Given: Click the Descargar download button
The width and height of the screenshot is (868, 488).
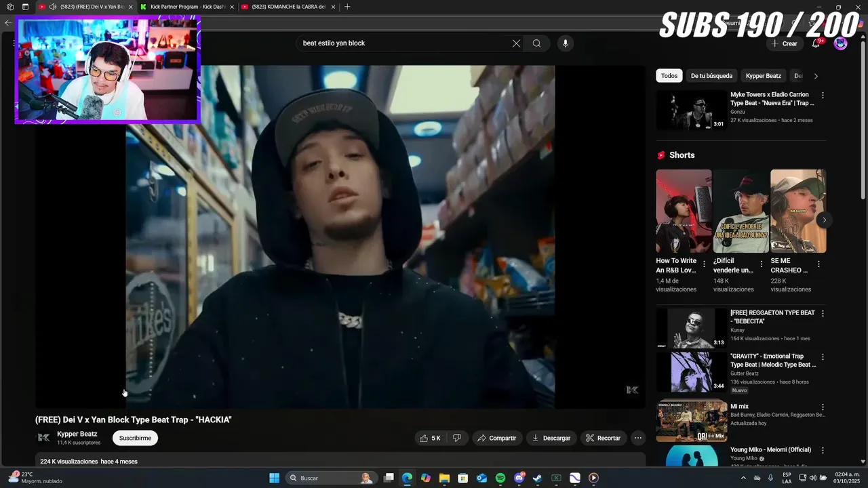Looking at the screenshot, I should coord(551,438).
